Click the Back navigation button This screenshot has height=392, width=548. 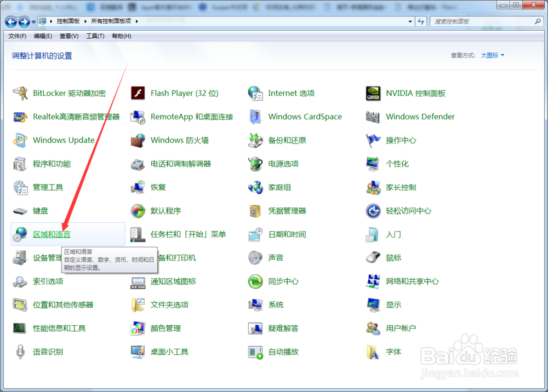11,22
